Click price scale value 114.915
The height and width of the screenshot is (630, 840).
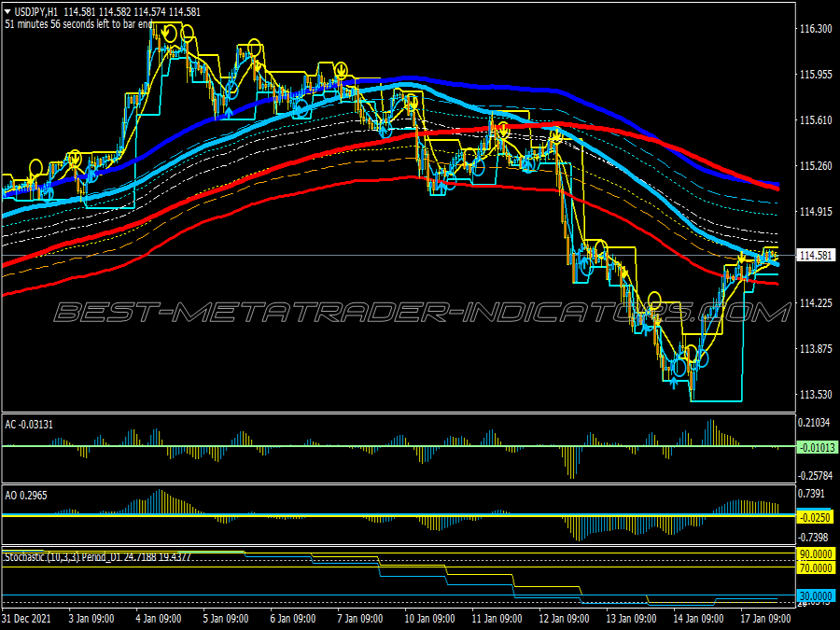point(816,212)
